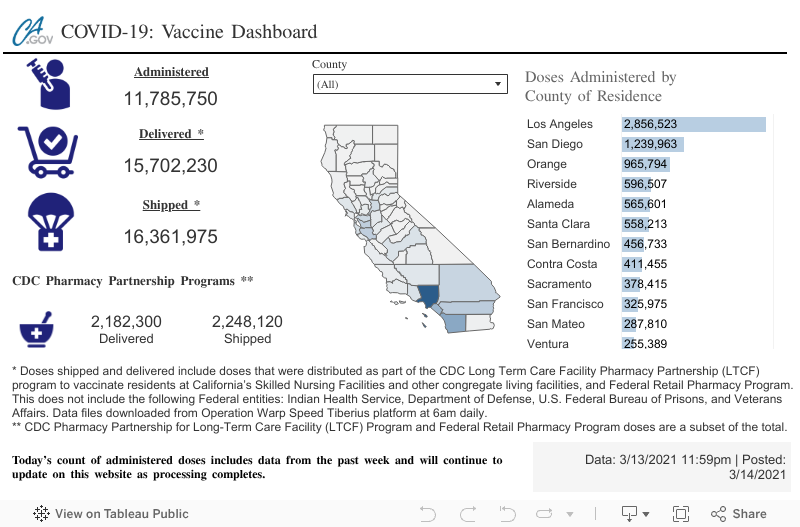Screen dimensions: 800x527
Task: Click the undo arrow in toolbar
Action: point(428,514)
